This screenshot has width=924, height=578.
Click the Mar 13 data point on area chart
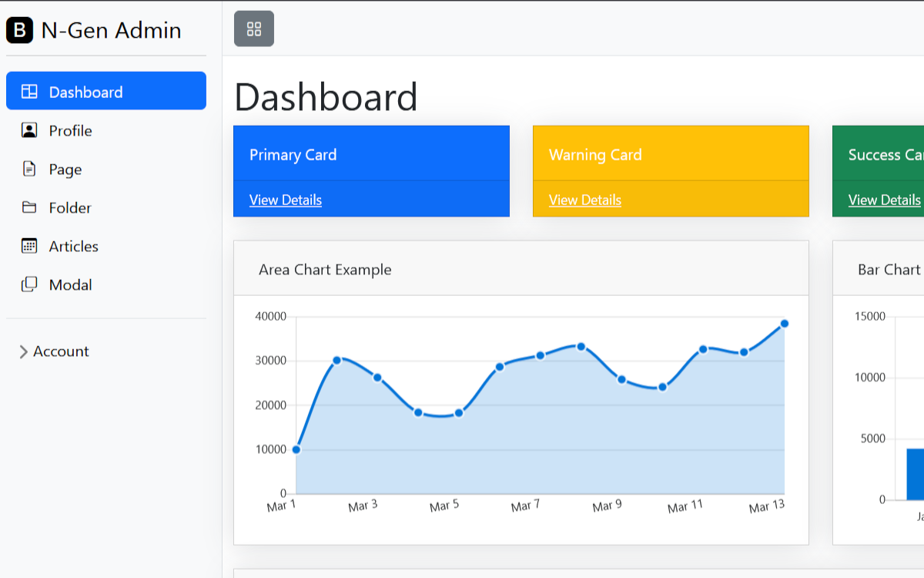[x=784, y=324]
